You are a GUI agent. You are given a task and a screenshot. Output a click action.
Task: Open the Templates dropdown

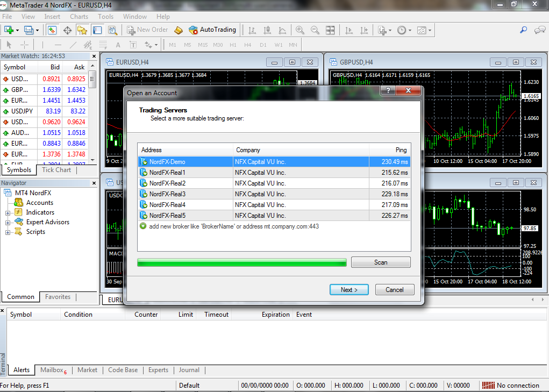424,30
